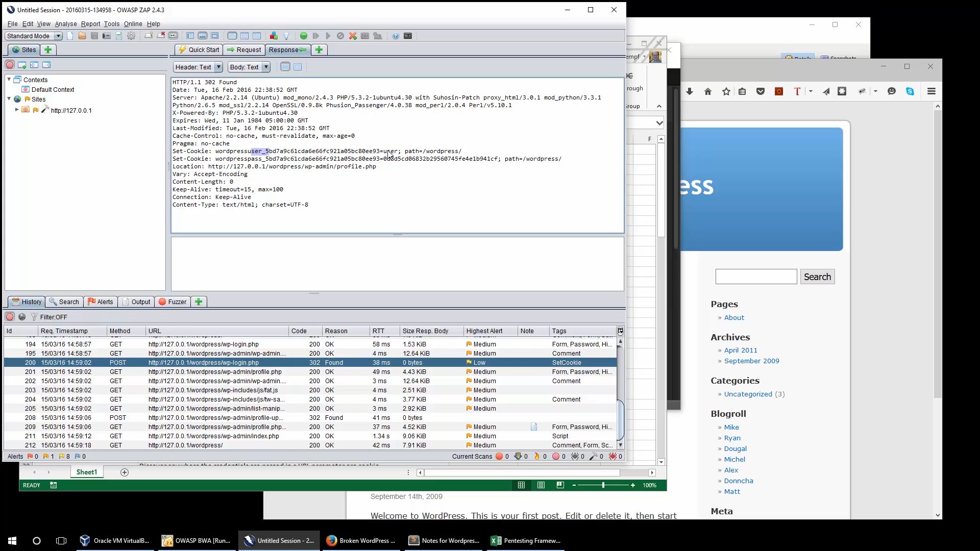This screenshot has height=551, width=980.
Task: Toggle combined display for header and body
Action: (x=298, y=67)
